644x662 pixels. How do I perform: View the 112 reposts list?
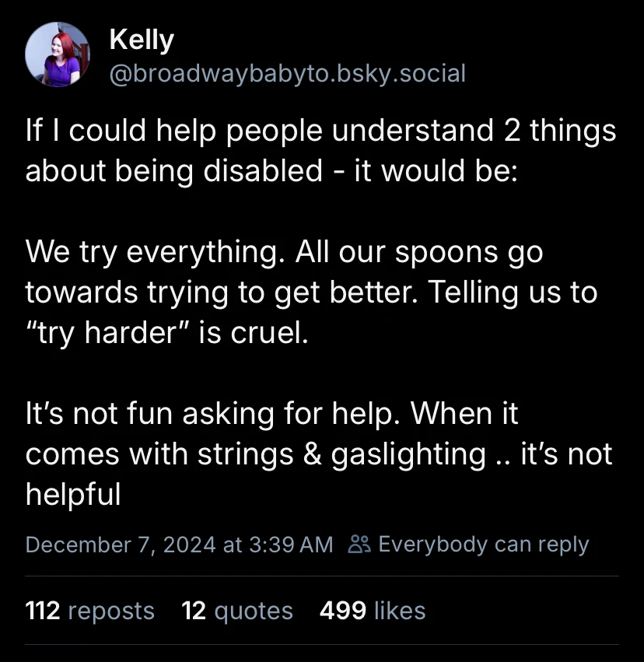coord(89,611)
